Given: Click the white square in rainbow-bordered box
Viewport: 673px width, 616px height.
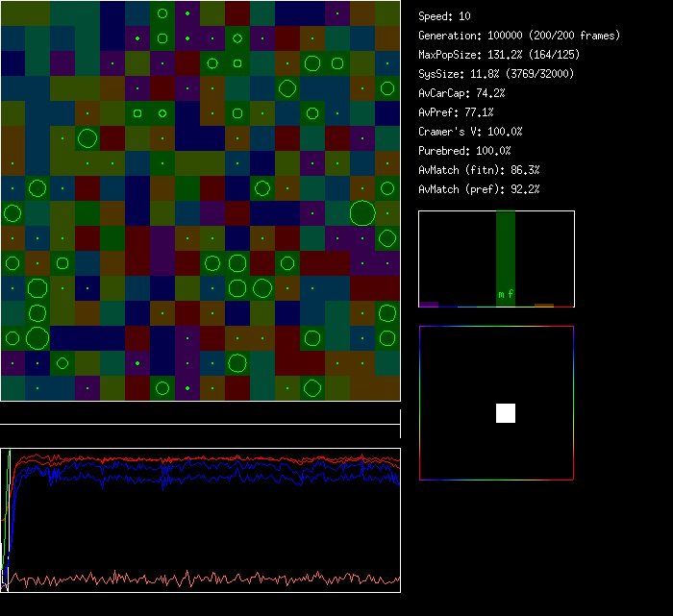Looking at the screenshot, I should pyautogui.click(x=506, y=413).
